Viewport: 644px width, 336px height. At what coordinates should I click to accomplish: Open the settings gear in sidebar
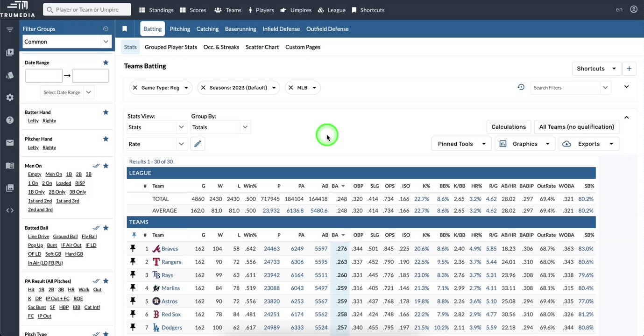click(10, 98)
